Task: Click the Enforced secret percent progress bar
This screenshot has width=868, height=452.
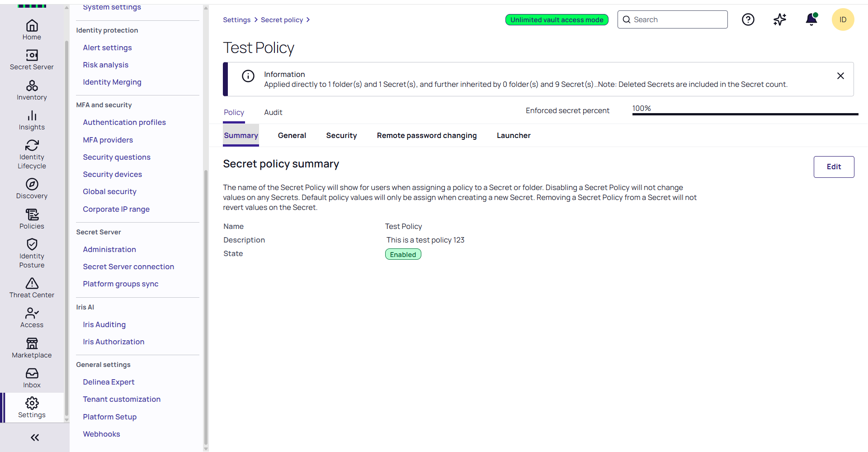Action: point(745,114)
